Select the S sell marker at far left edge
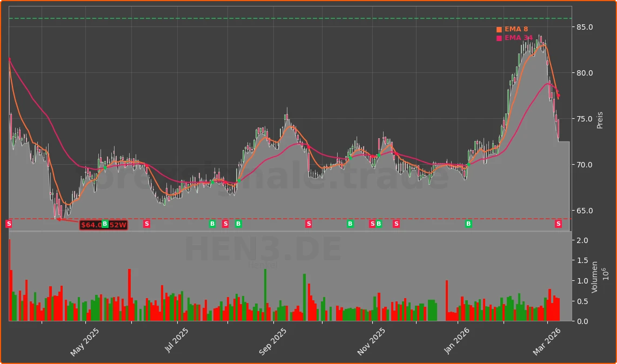 coord(9,224)
